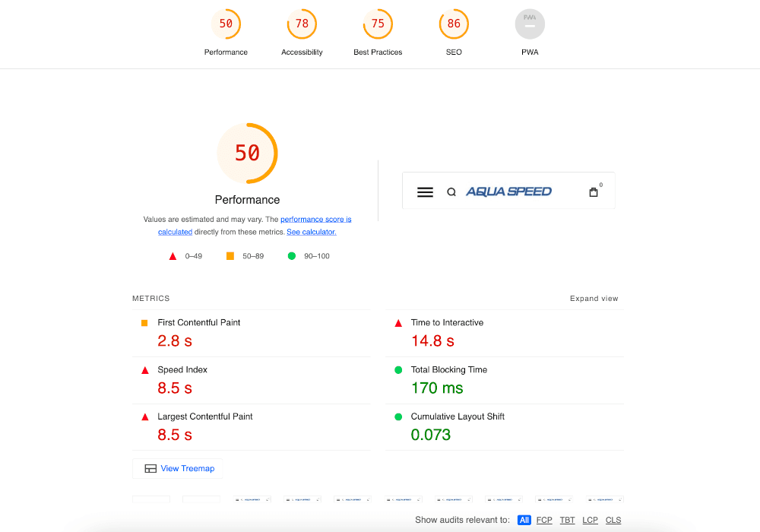This screenshot has height=532, width=760.
Task: Select the FCP audits filter
Action: pyautogui.click(x=544, y=520)
